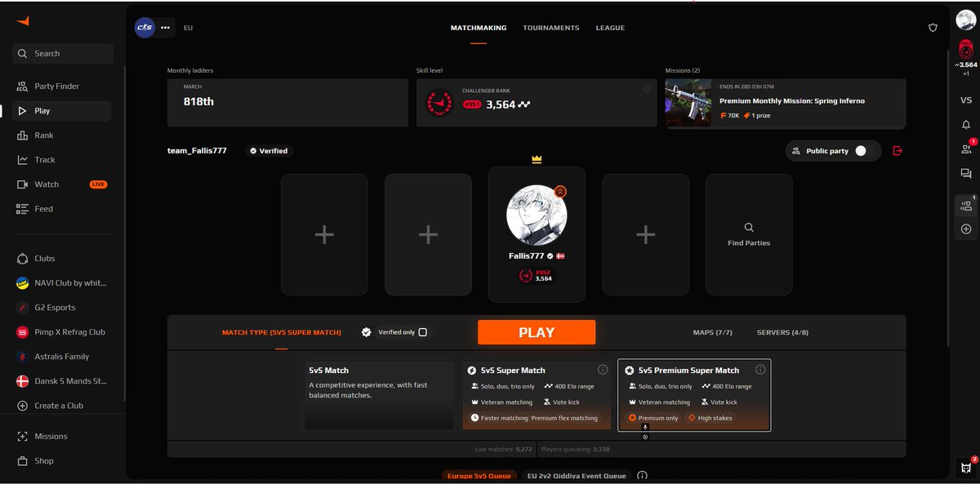Open NAVI Club by whit... club
The height and width of the screenshot is (484, 980).
(62, 283)
